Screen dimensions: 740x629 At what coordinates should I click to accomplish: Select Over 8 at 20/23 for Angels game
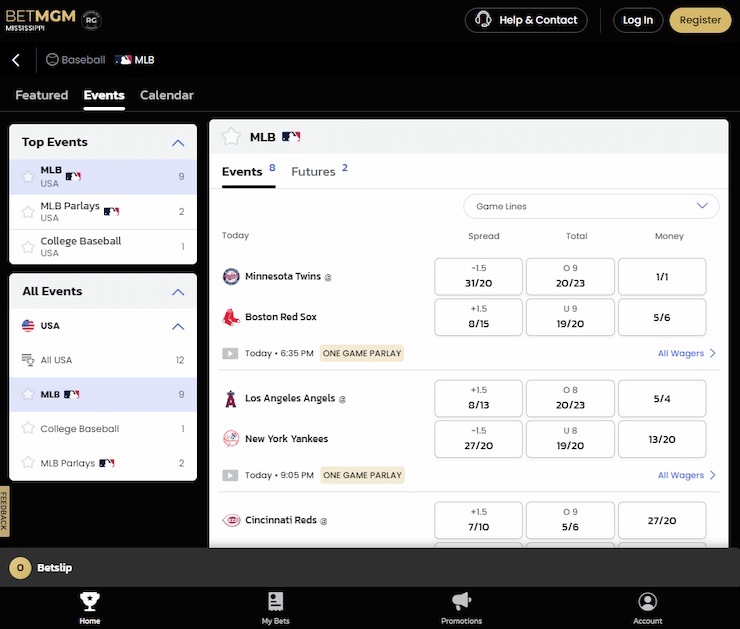(x=570, y=398)
